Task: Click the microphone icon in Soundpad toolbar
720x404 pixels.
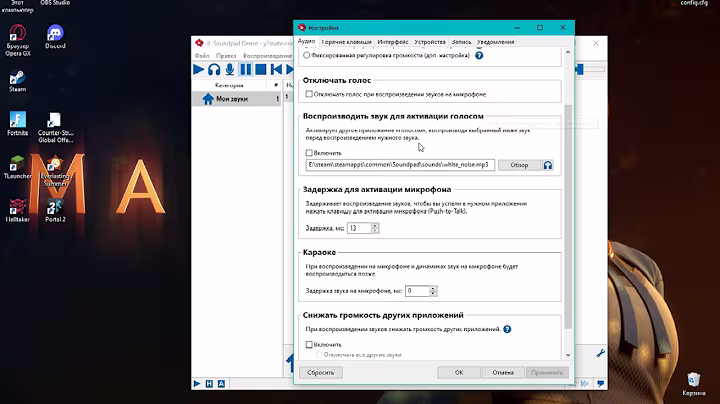Action: tap(230, 70)
